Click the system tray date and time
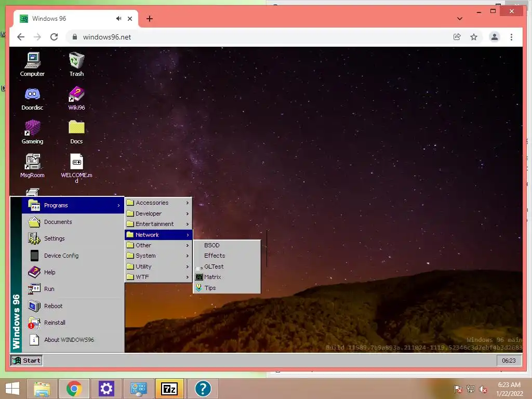Image resolution: width=532 pixels, height=399 pixels. coord(509,389)
